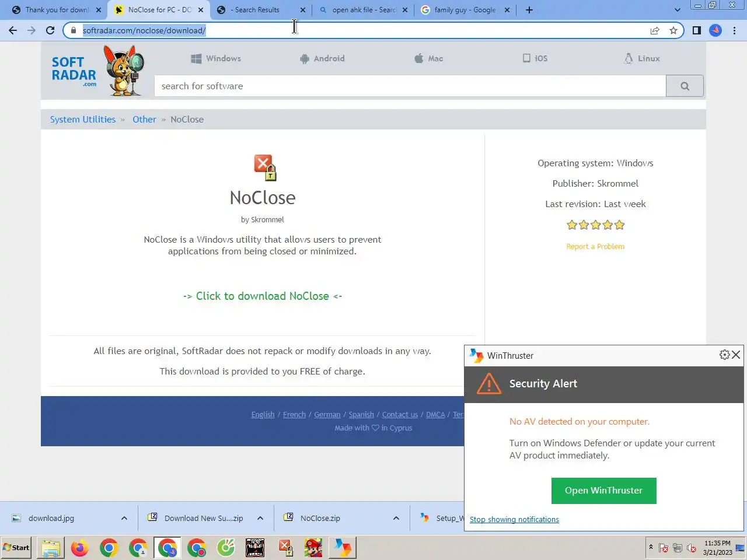Select the iOS platform category
Screen dimensions: 747x560
tap(535, 58)
